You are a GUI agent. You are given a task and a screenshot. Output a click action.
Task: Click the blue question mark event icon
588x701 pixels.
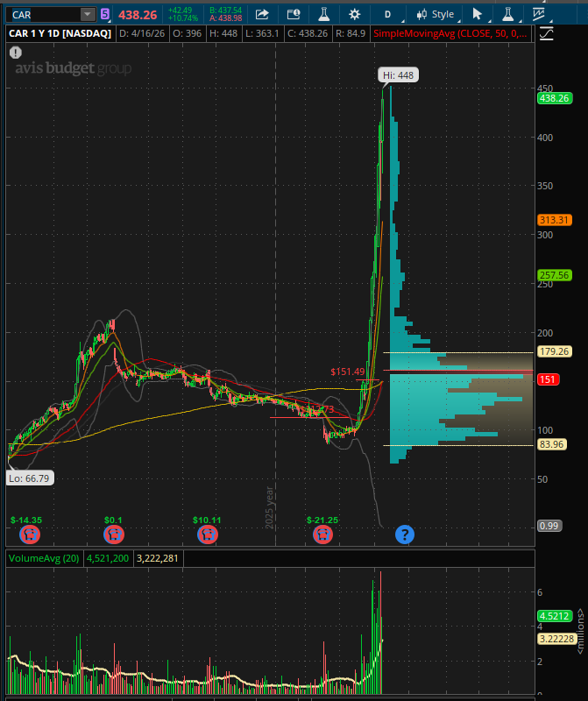[x=405, y=535]
